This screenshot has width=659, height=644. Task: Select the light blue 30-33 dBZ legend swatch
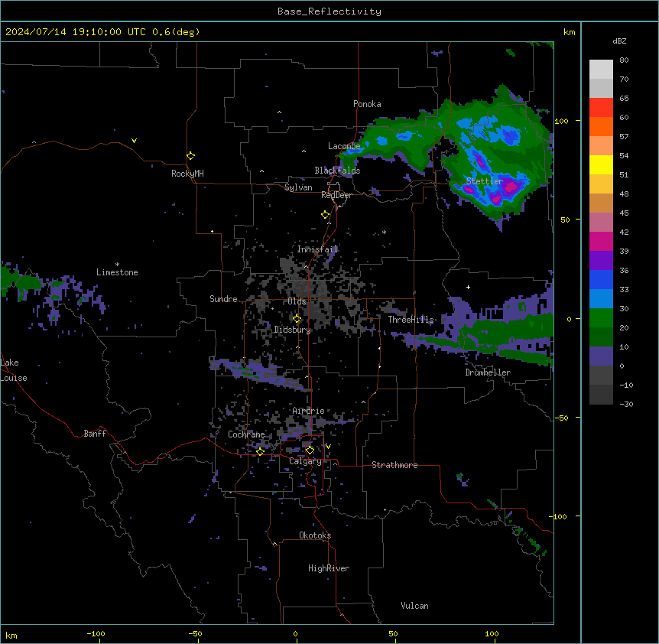601,299
